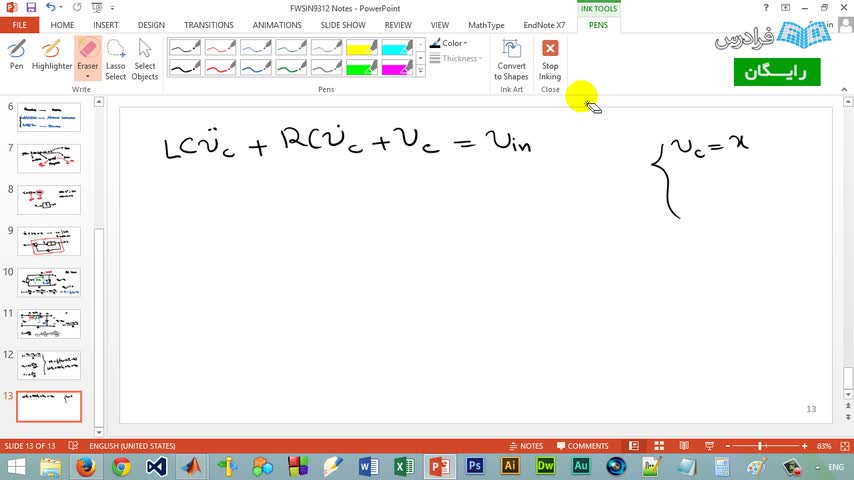Select the thin black pen in top row

(185, 47)
